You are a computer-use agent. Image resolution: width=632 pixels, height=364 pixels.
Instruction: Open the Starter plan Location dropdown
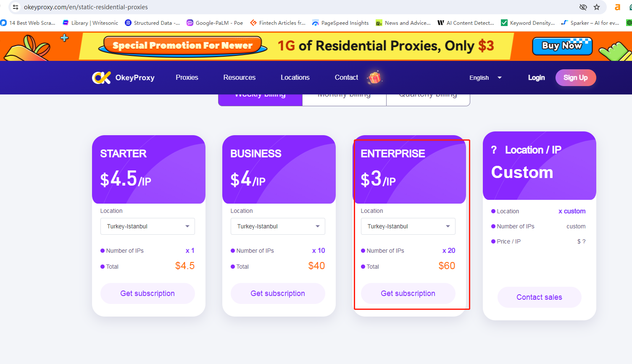[147, 226]
